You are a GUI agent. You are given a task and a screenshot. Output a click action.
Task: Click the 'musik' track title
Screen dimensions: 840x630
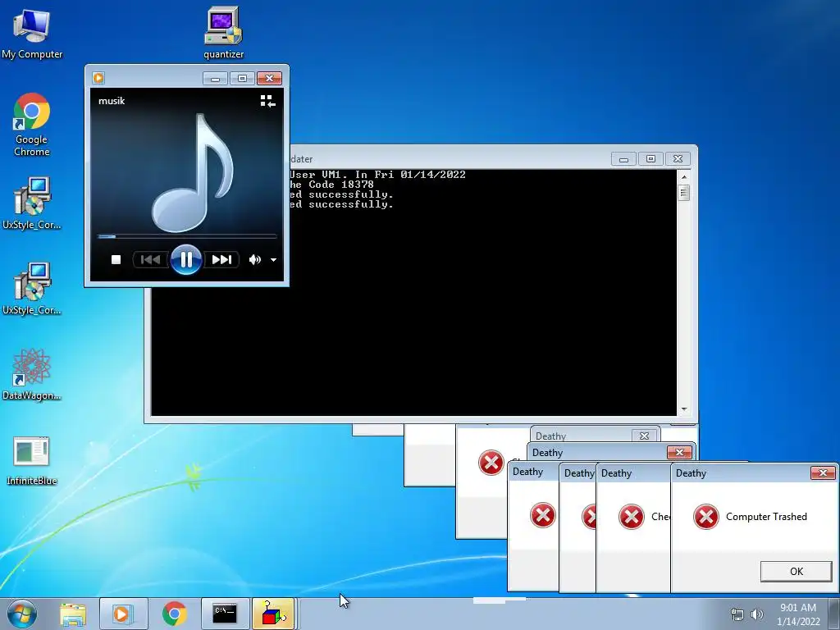coord(112,101)
